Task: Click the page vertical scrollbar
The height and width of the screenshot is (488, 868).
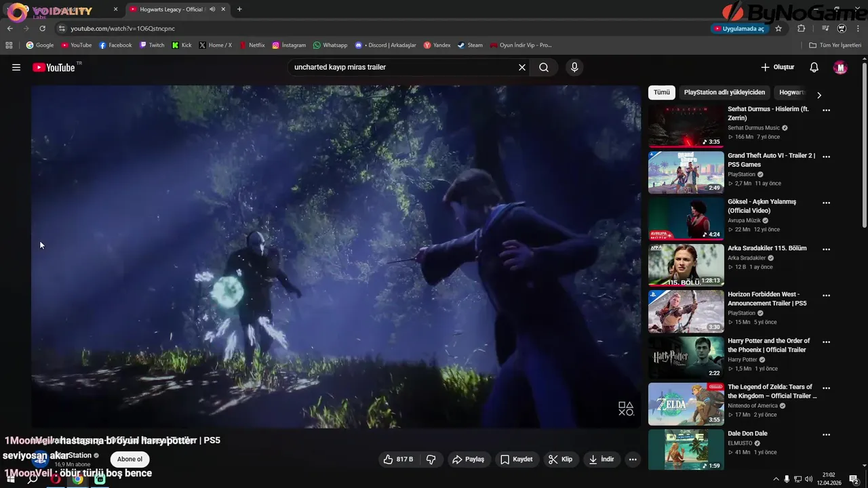Action: (x=865, y=146)
